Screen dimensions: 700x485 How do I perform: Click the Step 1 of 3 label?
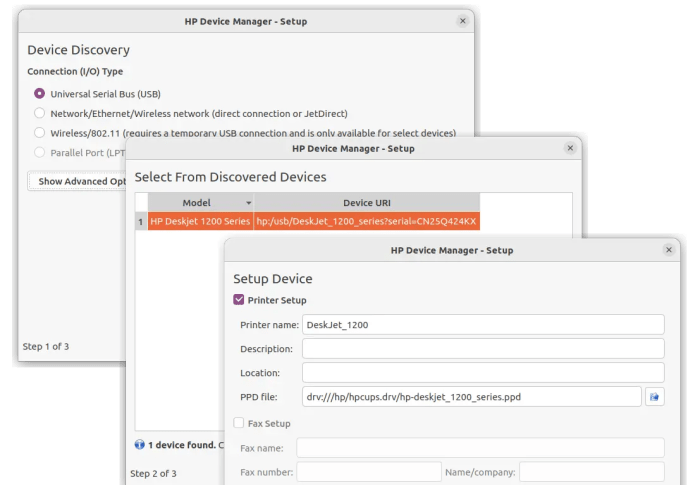46,347
